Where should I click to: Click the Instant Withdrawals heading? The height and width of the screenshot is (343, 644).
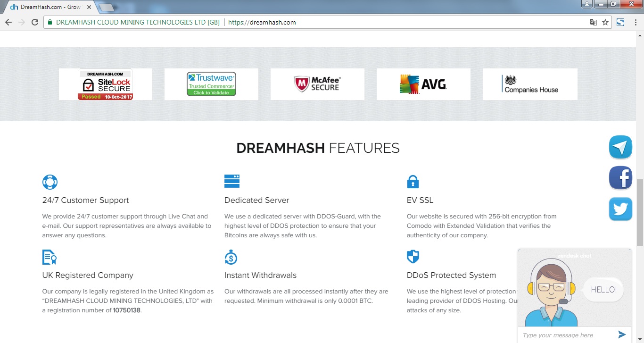click(261, 275)
